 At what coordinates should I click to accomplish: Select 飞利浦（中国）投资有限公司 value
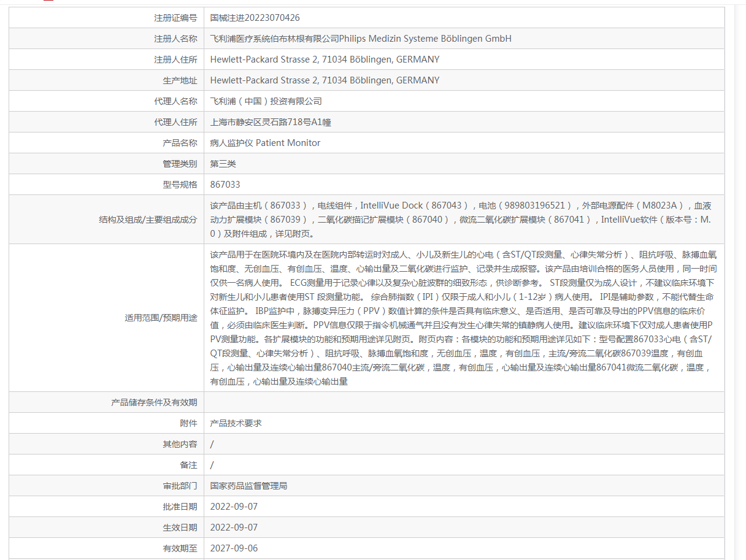pyautogui.click(x=266, y=101)
